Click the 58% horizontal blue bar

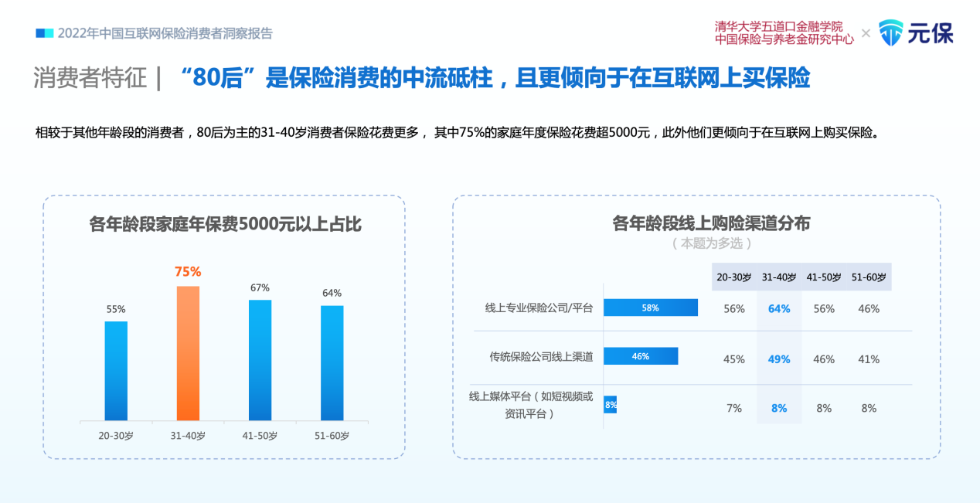point(650,308)
